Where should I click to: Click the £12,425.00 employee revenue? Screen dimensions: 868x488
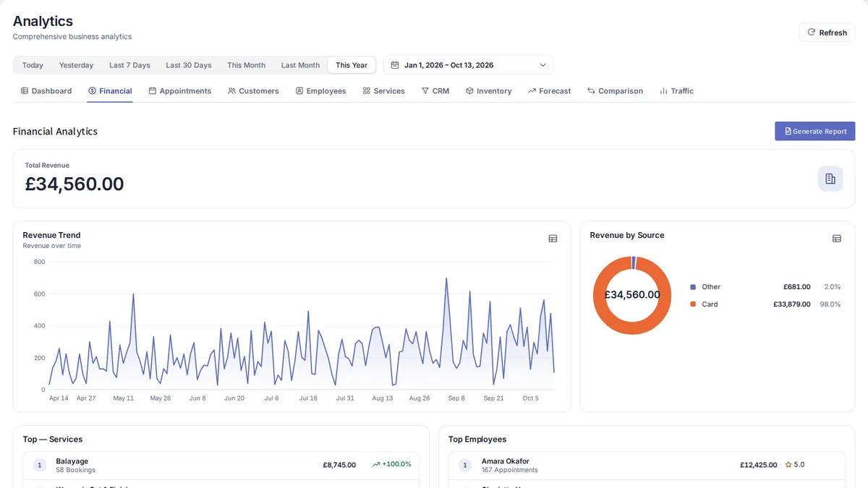point(758,465)
